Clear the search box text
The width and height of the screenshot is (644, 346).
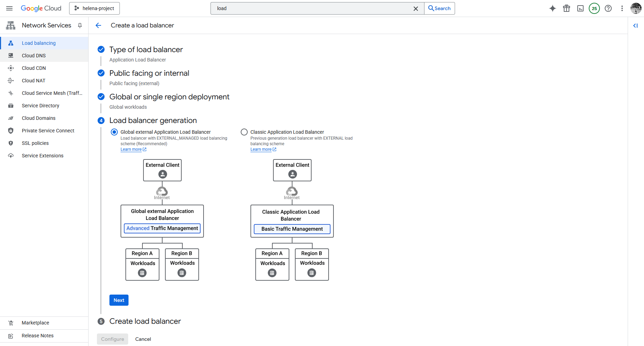click(415, 8)
